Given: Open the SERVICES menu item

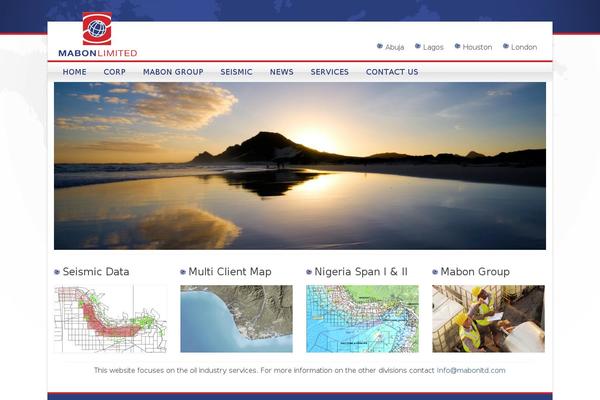Looking at the screenshot, I should click(x=329, y=72).
